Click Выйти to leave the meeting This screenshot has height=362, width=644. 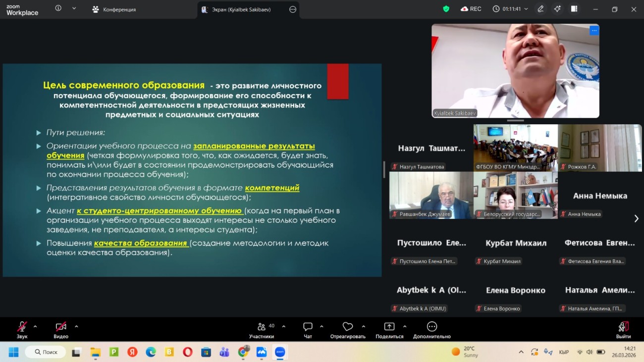coord(623,328)
